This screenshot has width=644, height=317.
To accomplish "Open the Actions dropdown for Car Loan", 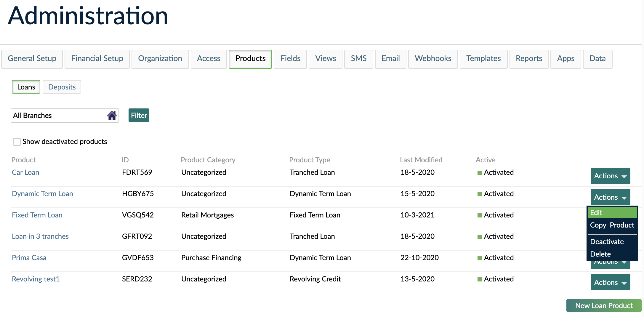I will 610,175.
